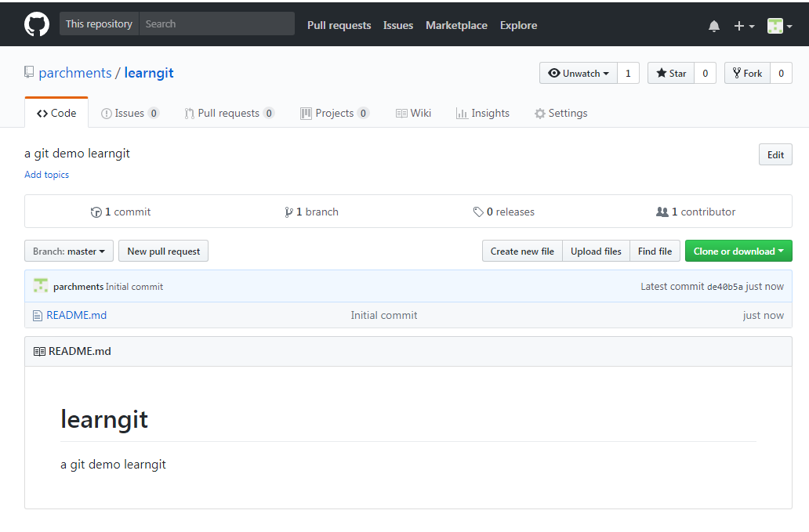Click the people icon beside 1 contributor
Screen dimensions: 809x532
tap(662, 212)
